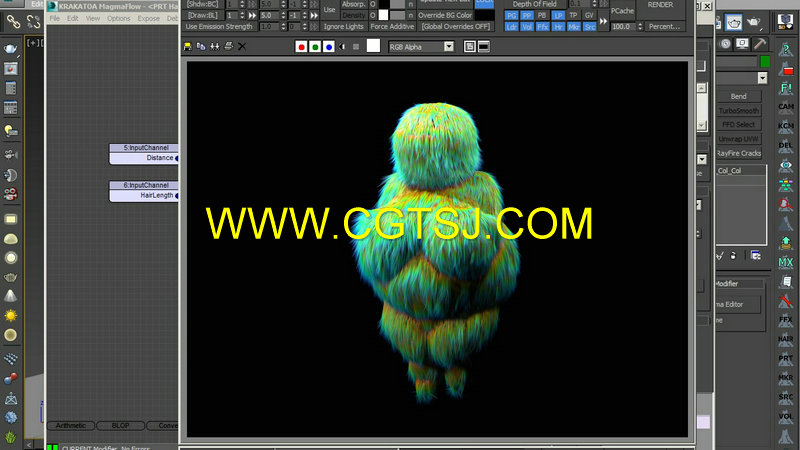The image size is (800, 450).
Task: Open the Rendered Frame Window icon
Action: coord(11,68)
